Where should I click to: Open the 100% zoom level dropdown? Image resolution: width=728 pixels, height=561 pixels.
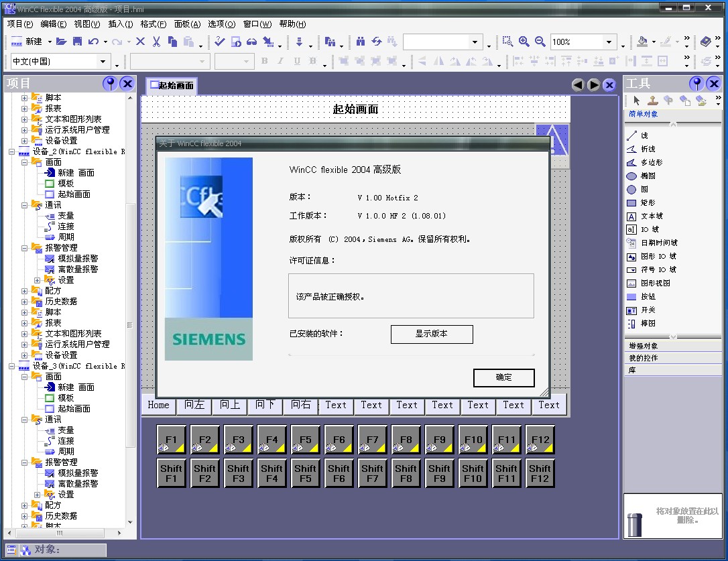[609, 42]
